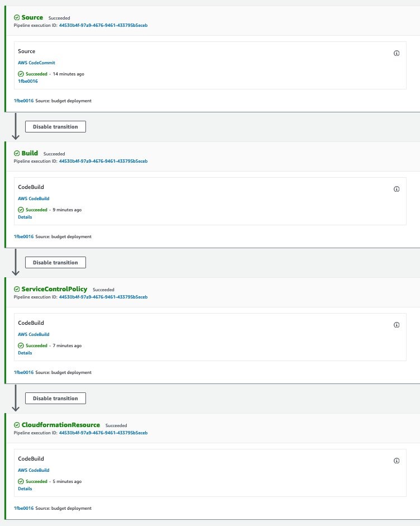The image size is (420, 526).
Task: Click the success check icon next to Build title
Action: tap(17, 153)
